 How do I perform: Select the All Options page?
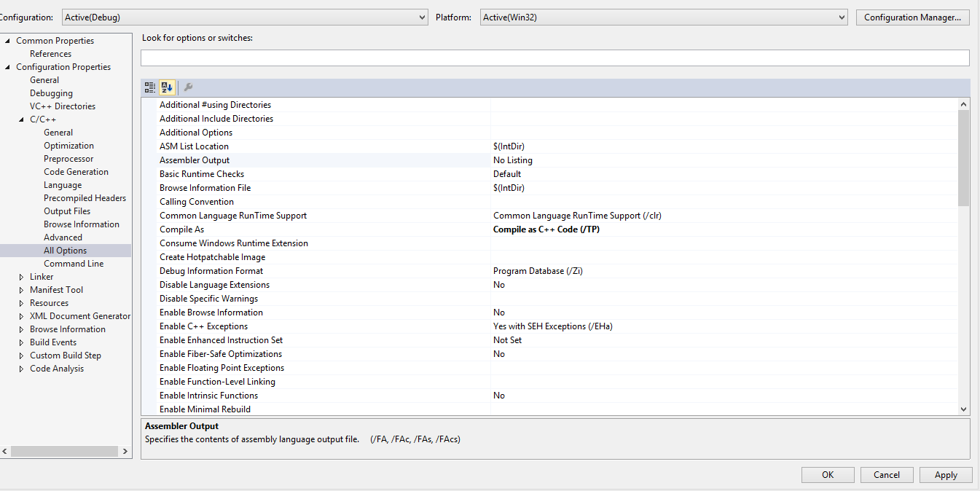(x=65, y=251)
